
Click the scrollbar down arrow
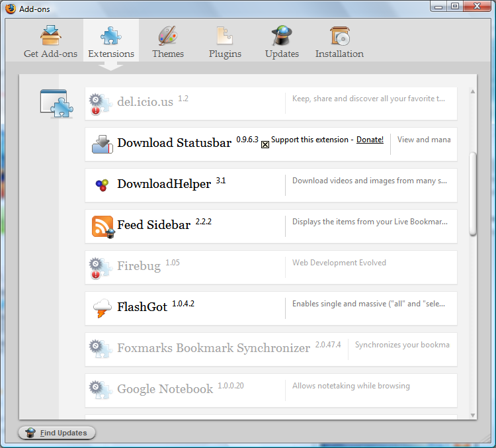click(x=473, y=416)
